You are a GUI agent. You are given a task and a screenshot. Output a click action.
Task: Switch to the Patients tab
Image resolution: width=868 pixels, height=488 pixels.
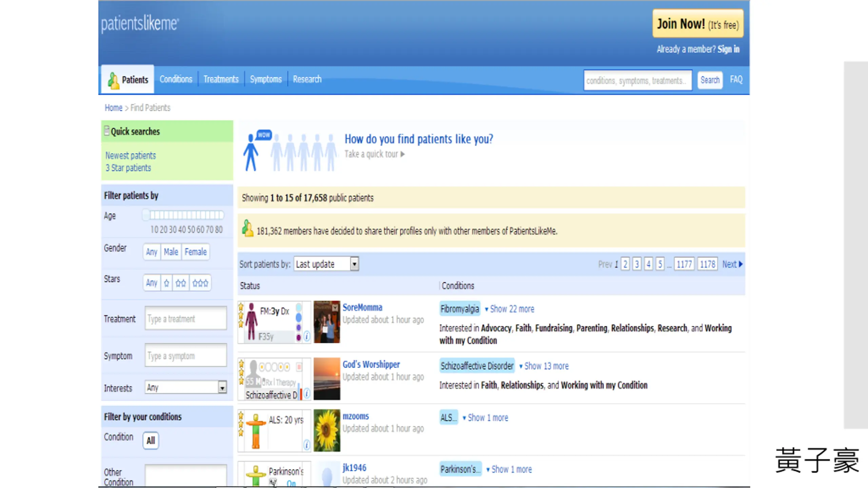tap(128, 80)
